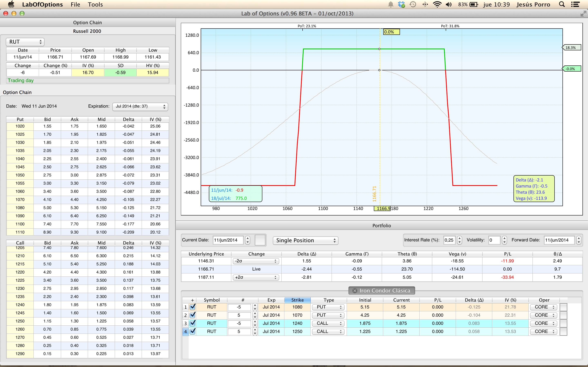Disable the 1250 CALL position checkbox
The width and height of the screenshot is (588, 367).
(x=193, y=332)
